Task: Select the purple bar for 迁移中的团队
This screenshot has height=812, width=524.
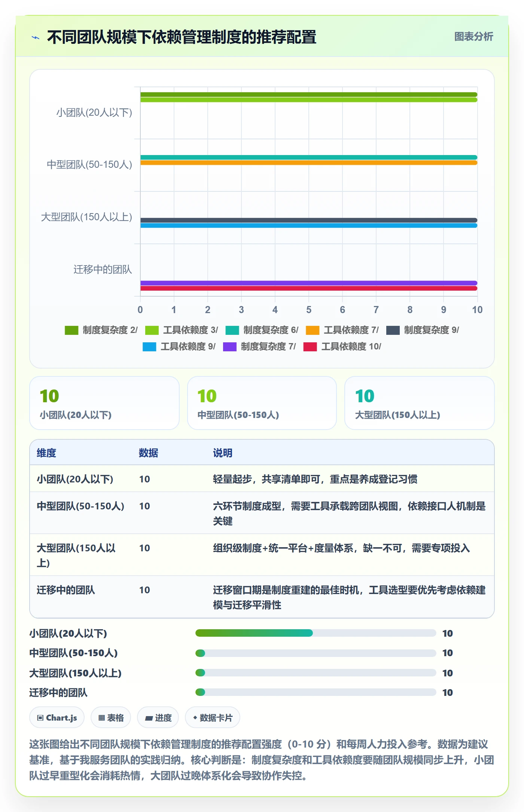Action: (309, 283)
